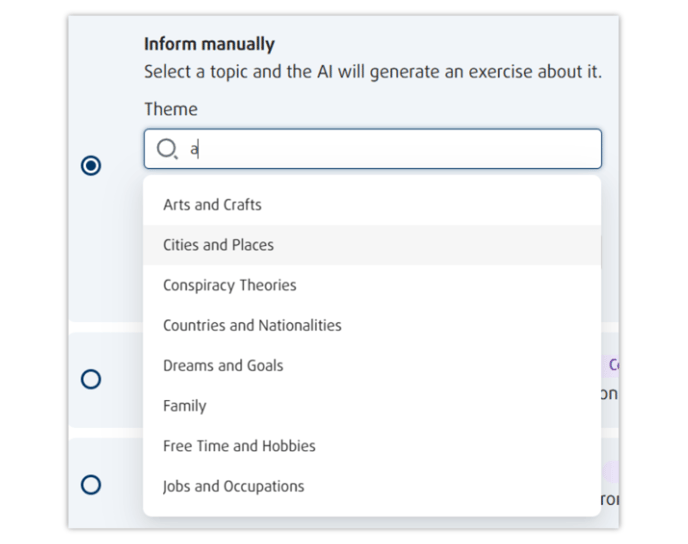Pick the 'Cities and Places' option
Image resolution: width=688 pixels, height=544 pixels.
218,245
